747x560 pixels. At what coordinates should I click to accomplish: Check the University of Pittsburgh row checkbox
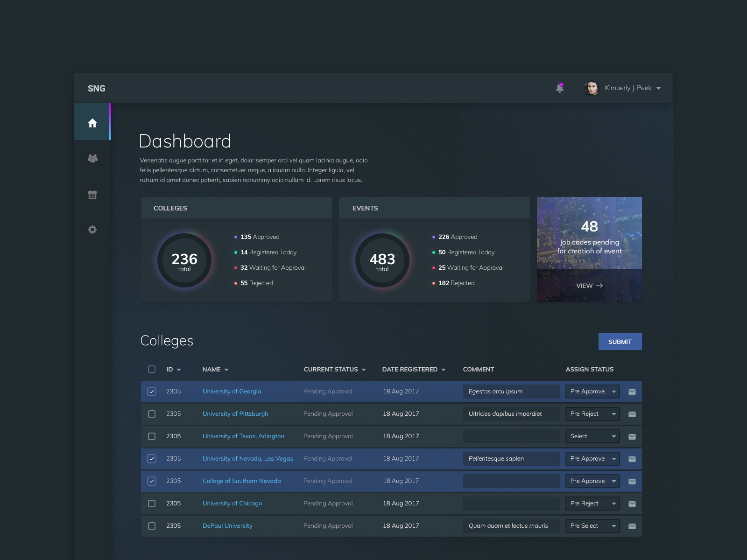tap(151, 414)
